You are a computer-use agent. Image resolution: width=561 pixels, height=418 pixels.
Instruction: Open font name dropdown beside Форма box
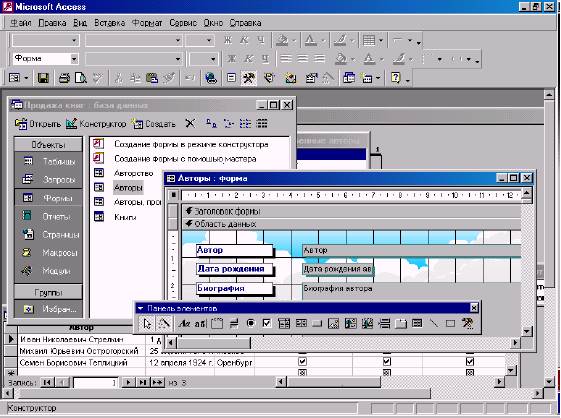[x=178, y=59]
